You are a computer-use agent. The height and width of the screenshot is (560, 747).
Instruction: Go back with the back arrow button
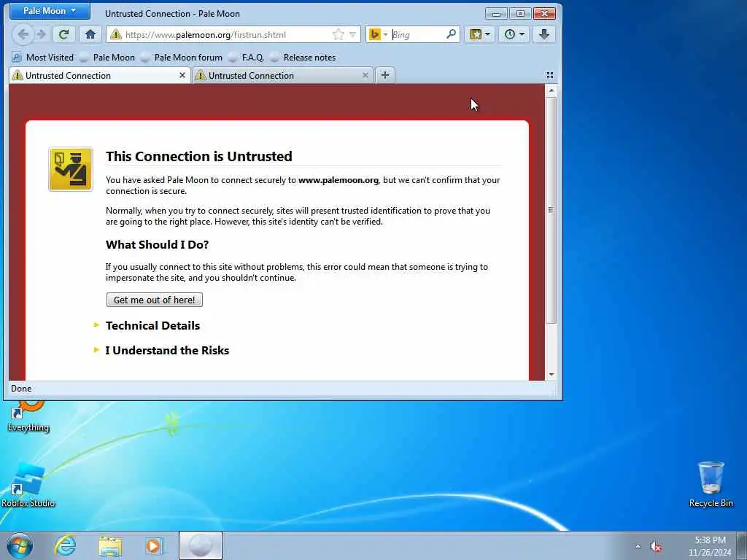tap(23, 34)
